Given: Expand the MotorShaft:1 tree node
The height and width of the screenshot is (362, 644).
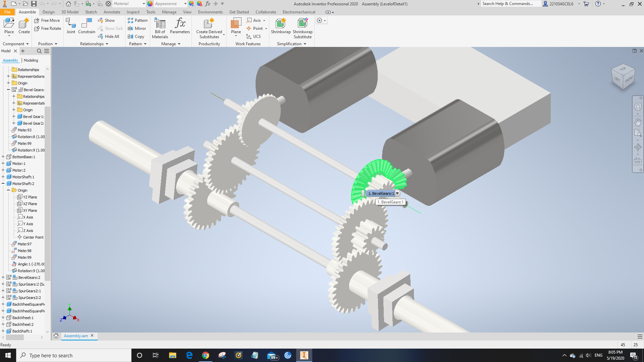Looking at the screenshot, I should (x=3, y=177).
